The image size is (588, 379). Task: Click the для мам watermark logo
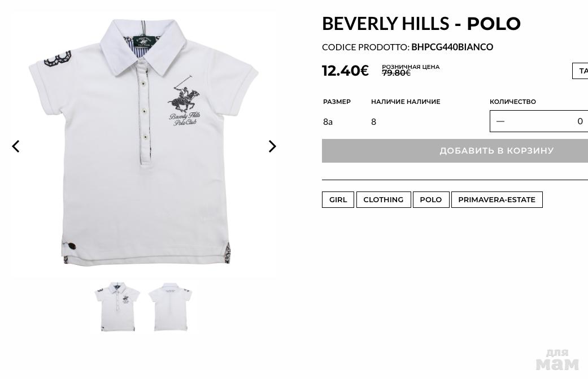557,360
